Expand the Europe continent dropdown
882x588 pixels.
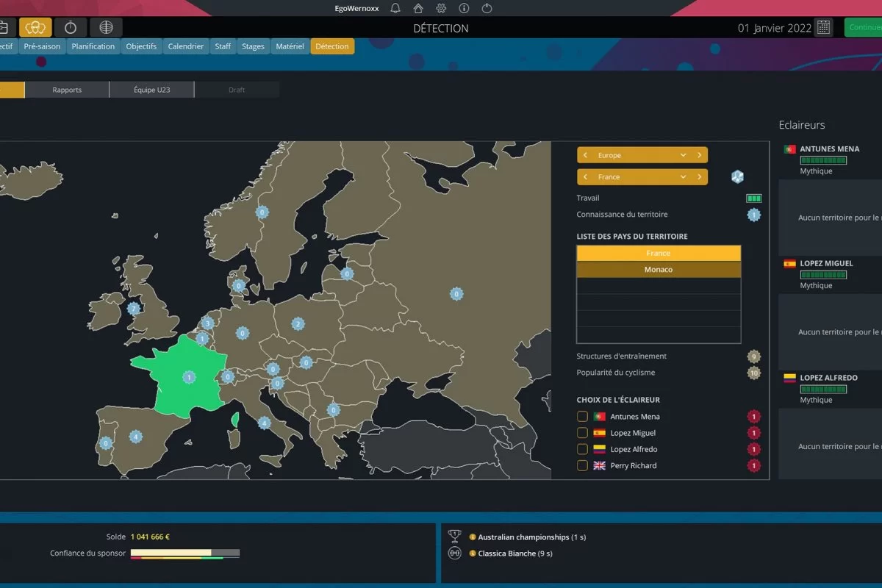point(683,155)
